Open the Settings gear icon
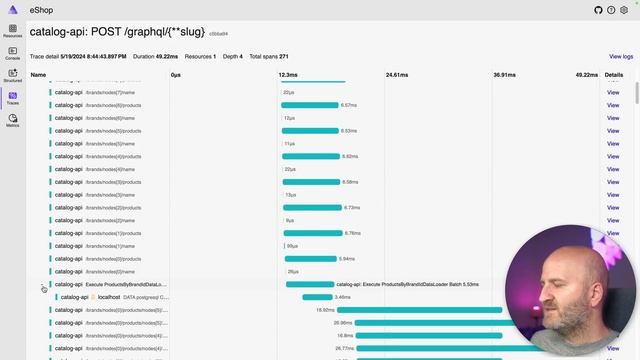Screen dimensions: 640x360 [x=624, y=10]
